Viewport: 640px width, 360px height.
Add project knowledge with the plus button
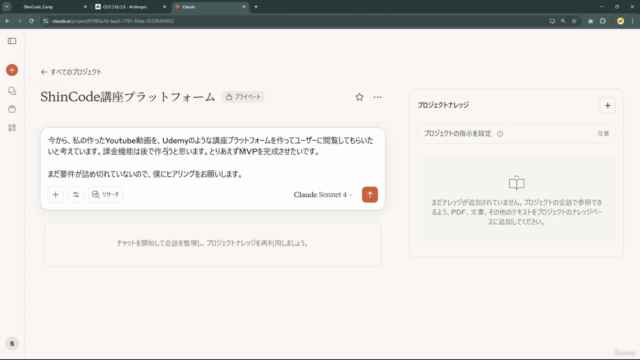pyautogui.click(x=607, y=106)
